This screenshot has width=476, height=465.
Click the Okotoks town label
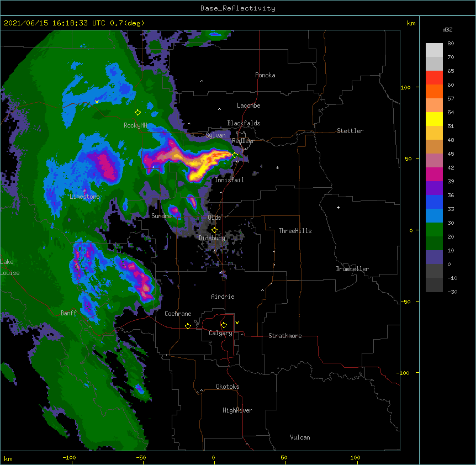(228, 387)
